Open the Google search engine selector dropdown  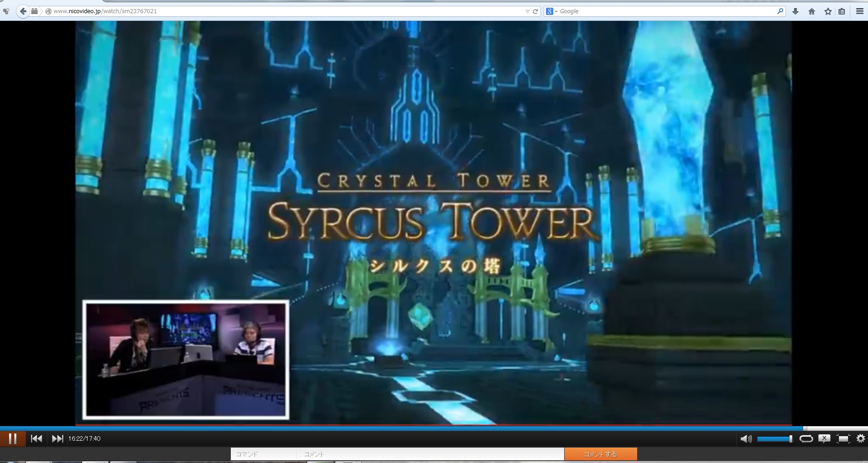pos(551,11)
